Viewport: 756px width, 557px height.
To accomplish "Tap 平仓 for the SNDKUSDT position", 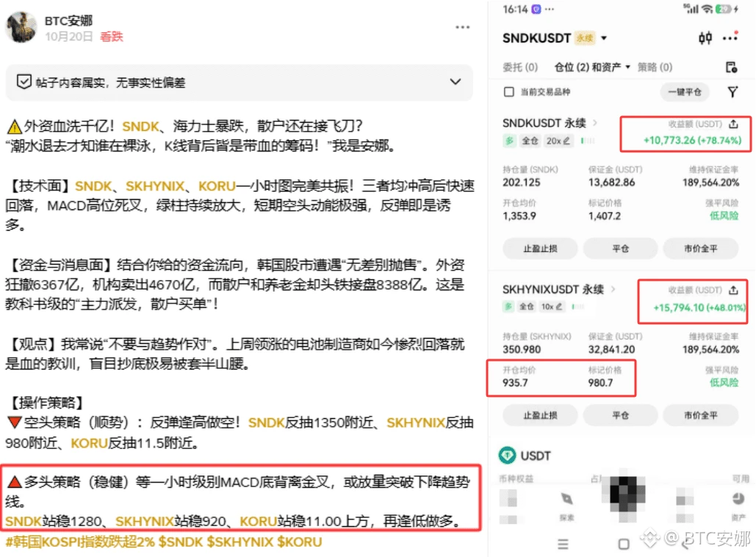I will [621, 249].
